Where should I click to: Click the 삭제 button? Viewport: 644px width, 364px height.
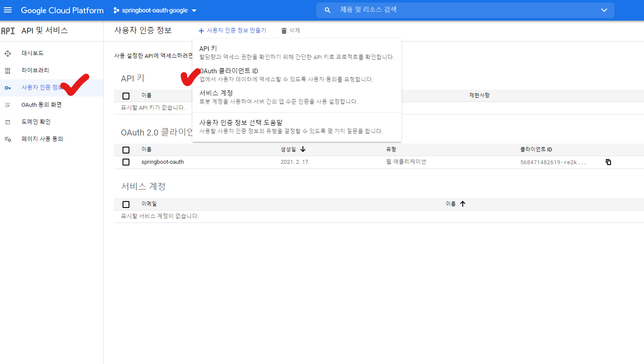click(x=291, y=30)
